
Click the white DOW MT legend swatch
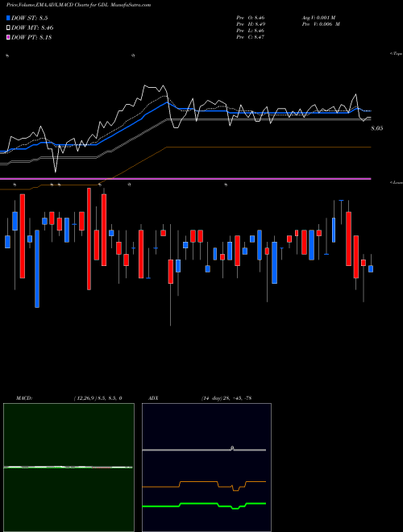(8, 27)
